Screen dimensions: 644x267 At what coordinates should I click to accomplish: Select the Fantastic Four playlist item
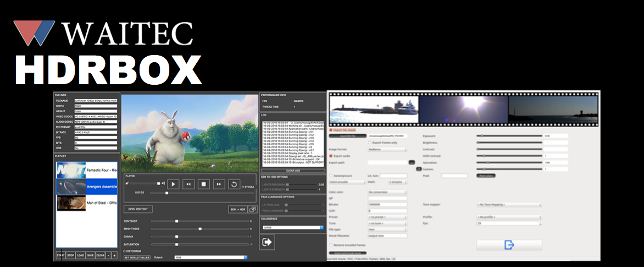click(87, 170)
